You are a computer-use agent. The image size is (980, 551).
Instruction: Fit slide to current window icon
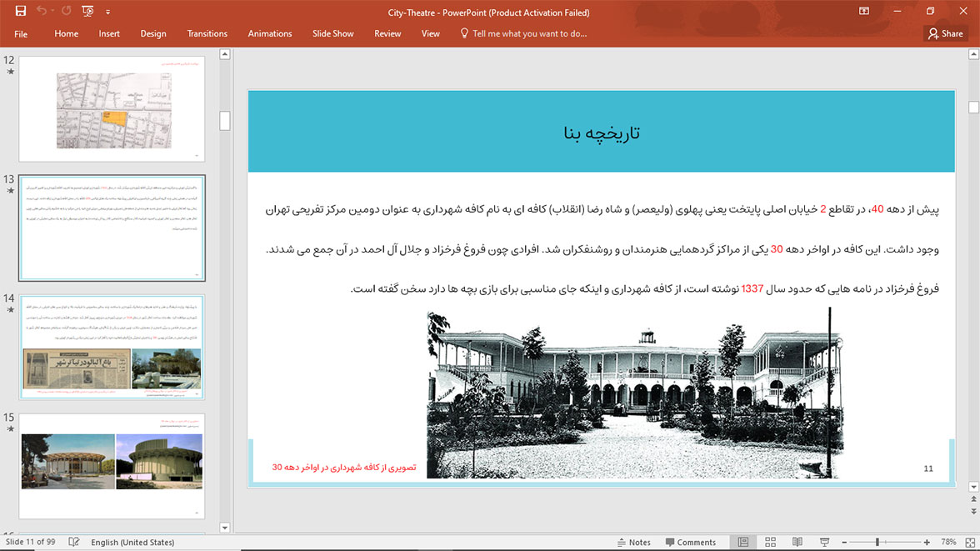point(970,542)
